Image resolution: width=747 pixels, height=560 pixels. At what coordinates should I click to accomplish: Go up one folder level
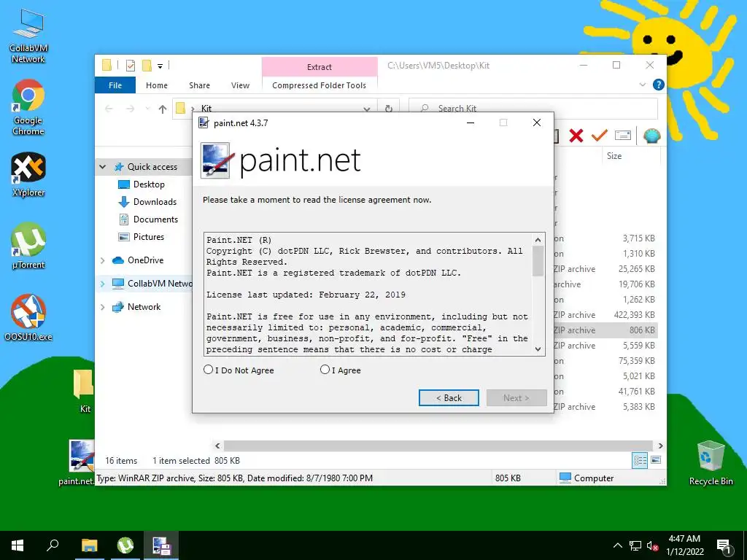click(x=163, y=109)
